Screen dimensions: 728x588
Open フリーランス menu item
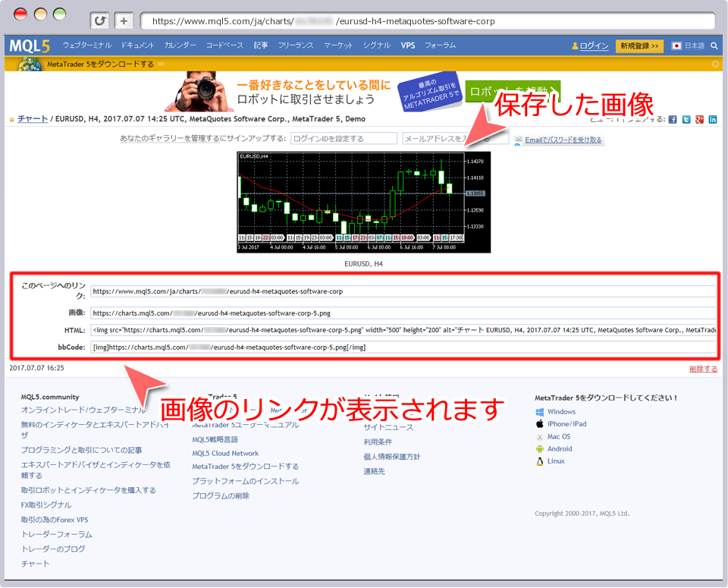(x=296, y=45)
